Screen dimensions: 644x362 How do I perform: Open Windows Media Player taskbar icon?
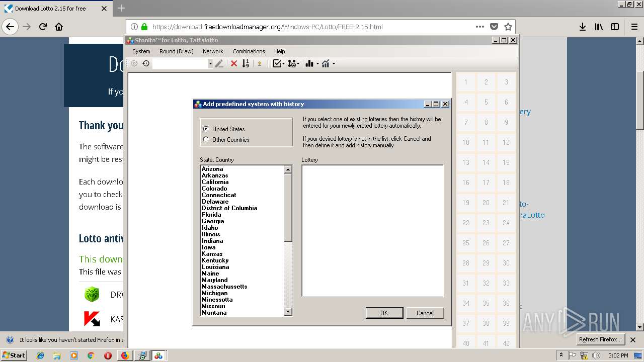[x=74, y=355]
